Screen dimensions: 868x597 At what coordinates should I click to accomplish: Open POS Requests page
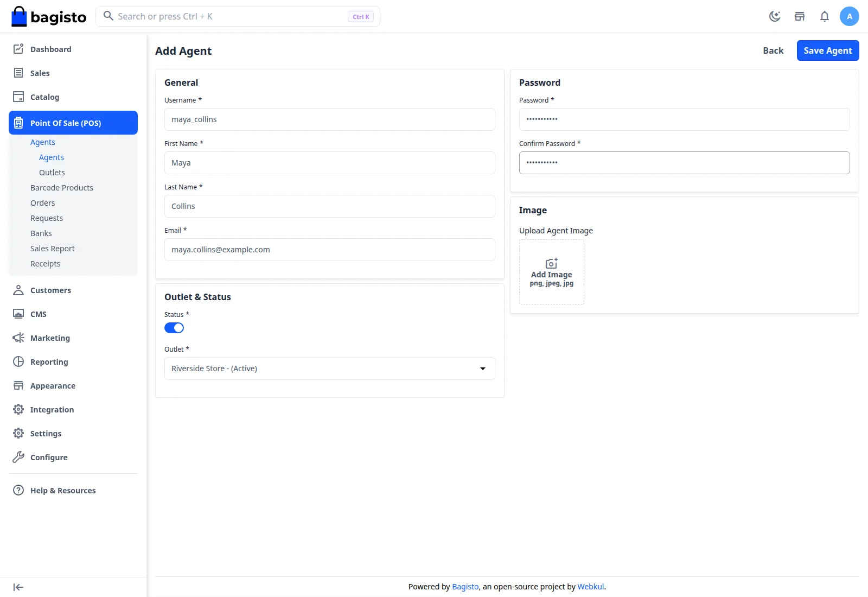coord(47,218)
